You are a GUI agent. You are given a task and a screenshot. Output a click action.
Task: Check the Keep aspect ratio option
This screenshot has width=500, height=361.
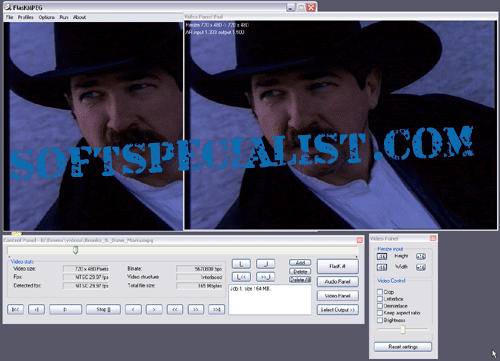tap(380, 313)
